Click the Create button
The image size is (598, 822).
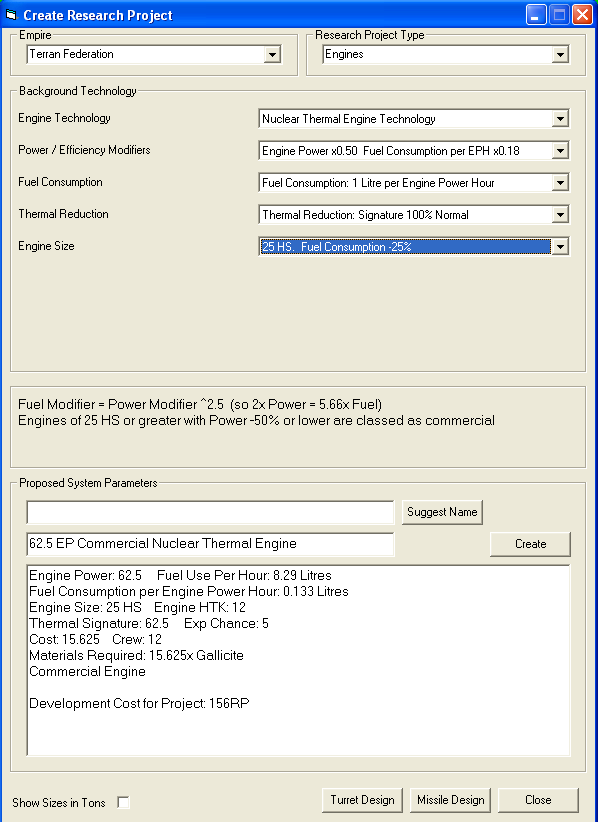click(530, 544)
